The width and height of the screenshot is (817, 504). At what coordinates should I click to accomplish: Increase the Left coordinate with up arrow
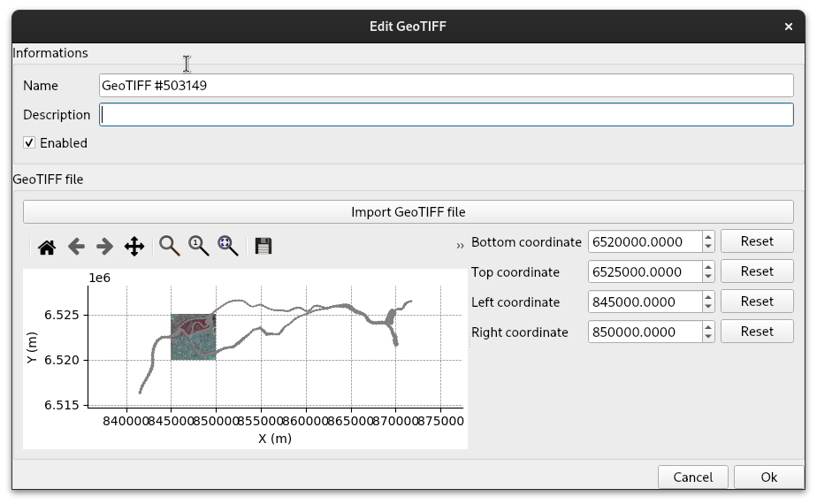[708, 297]
